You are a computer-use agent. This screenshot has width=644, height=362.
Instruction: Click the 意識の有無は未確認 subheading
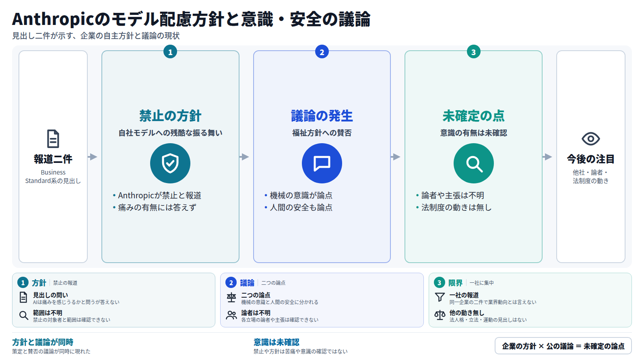pyautogui.click(x=474, y=133)
